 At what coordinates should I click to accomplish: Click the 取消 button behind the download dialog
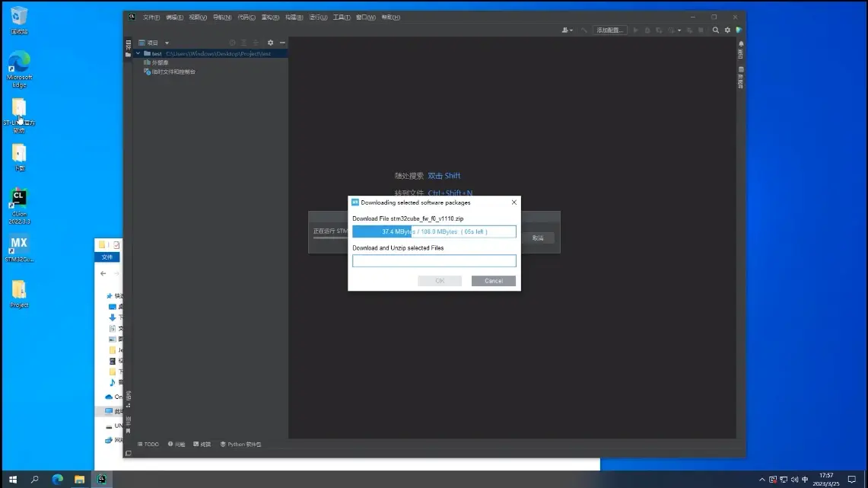(x=538, y=238)
